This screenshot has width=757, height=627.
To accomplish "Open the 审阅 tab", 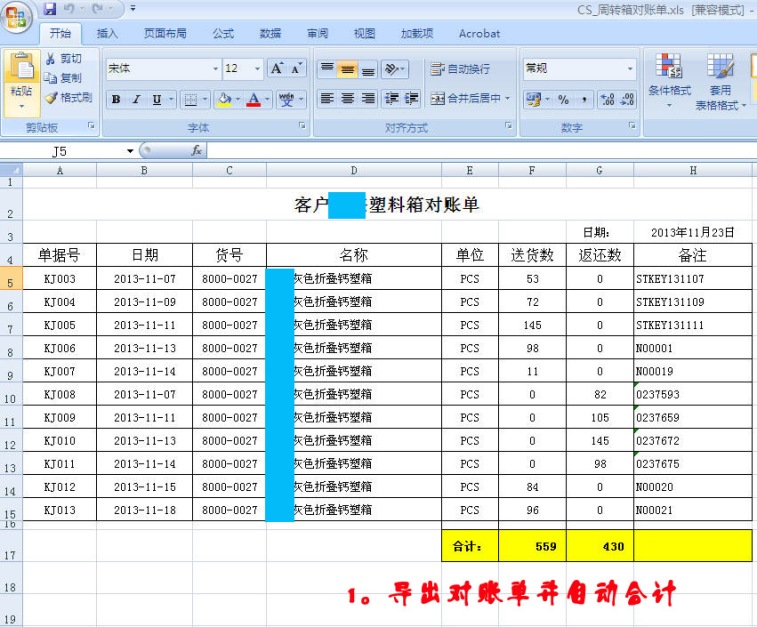I will [317, 33].
